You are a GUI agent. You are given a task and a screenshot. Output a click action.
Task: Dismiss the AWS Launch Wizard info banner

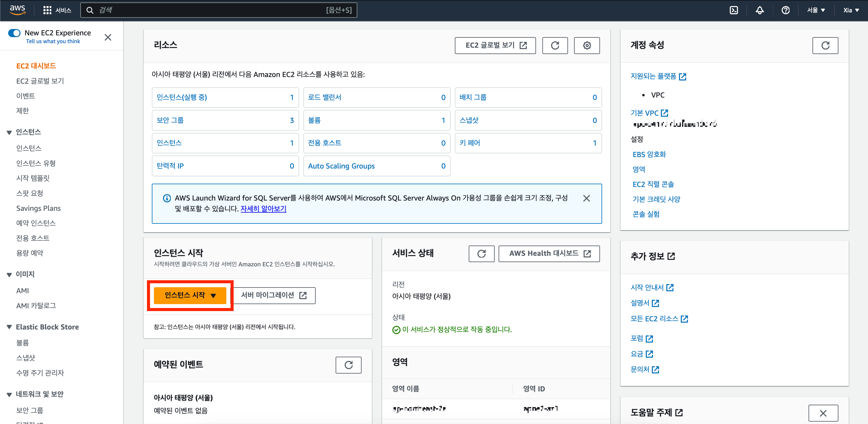tap(586, 198)
